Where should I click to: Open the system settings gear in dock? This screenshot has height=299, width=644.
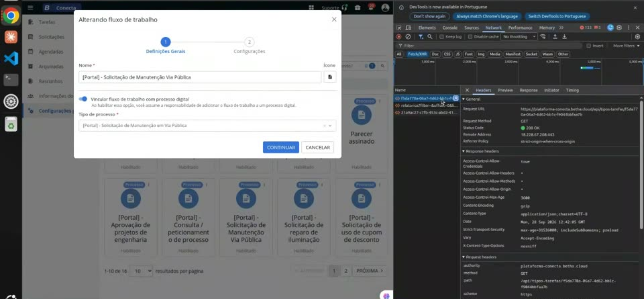click(11, 101)
